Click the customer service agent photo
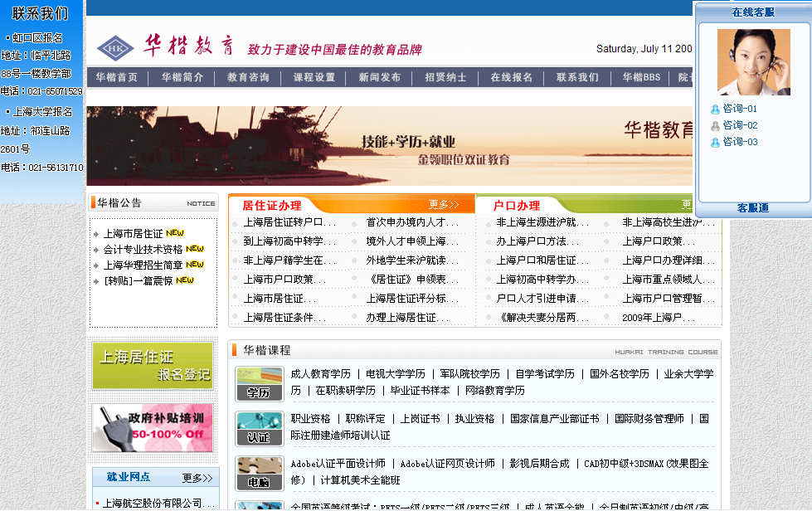This screenshot has width=812, height=511. 753,62
